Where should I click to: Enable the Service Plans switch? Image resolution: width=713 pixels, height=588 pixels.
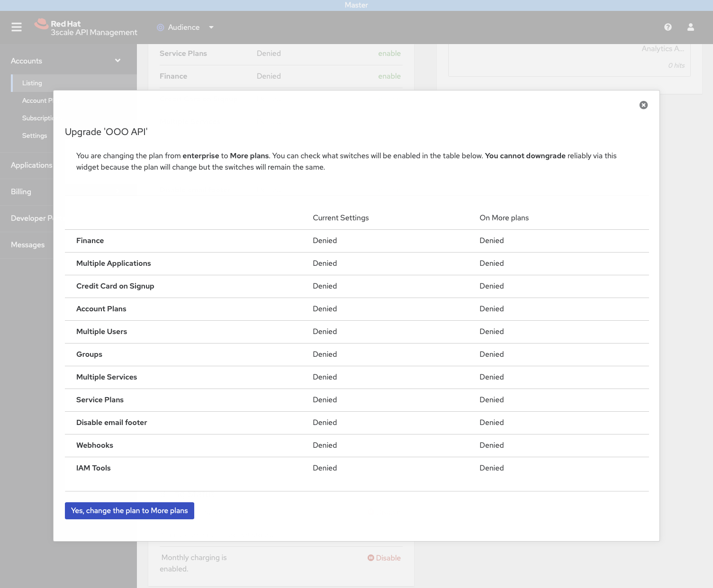pos(389,54)
